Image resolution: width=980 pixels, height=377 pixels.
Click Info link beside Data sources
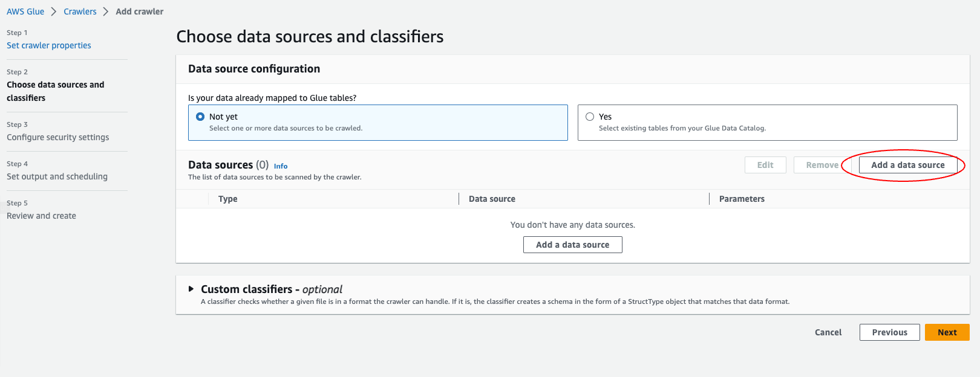click(x=281, y=166)
